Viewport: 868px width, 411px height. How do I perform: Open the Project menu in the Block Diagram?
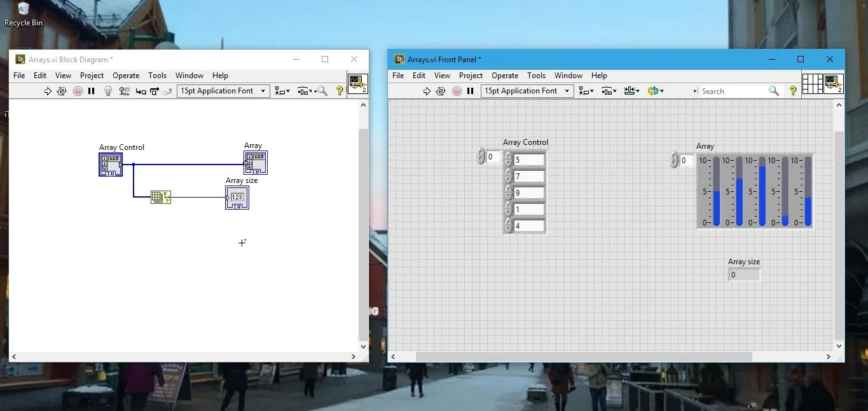pyautogui.click(x=92, y=76)
